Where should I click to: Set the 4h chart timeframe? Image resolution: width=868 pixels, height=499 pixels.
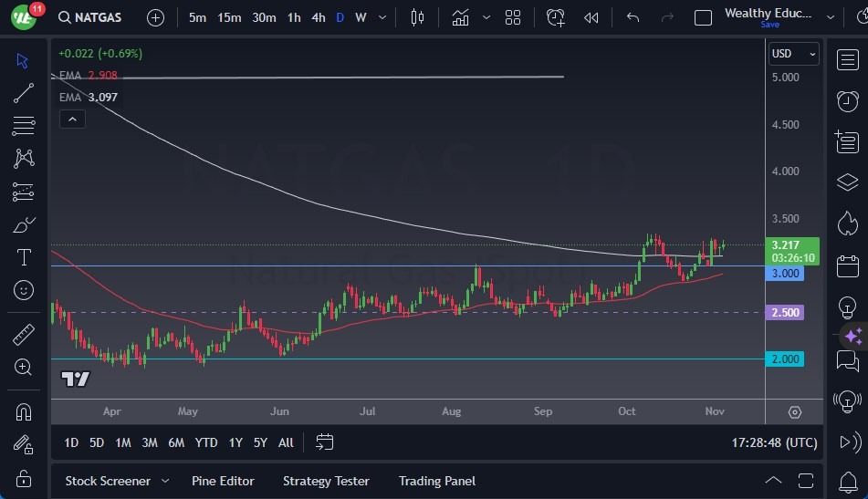(318, 17)
